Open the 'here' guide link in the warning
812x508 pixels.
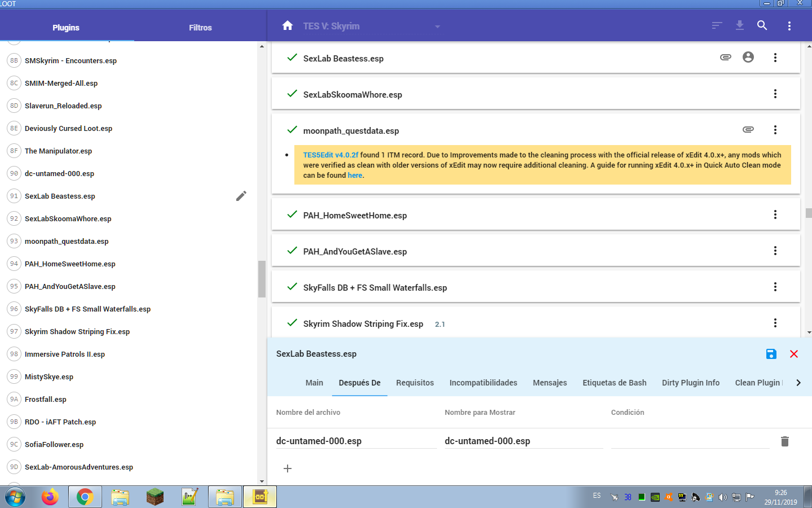(x=355, y=175)
